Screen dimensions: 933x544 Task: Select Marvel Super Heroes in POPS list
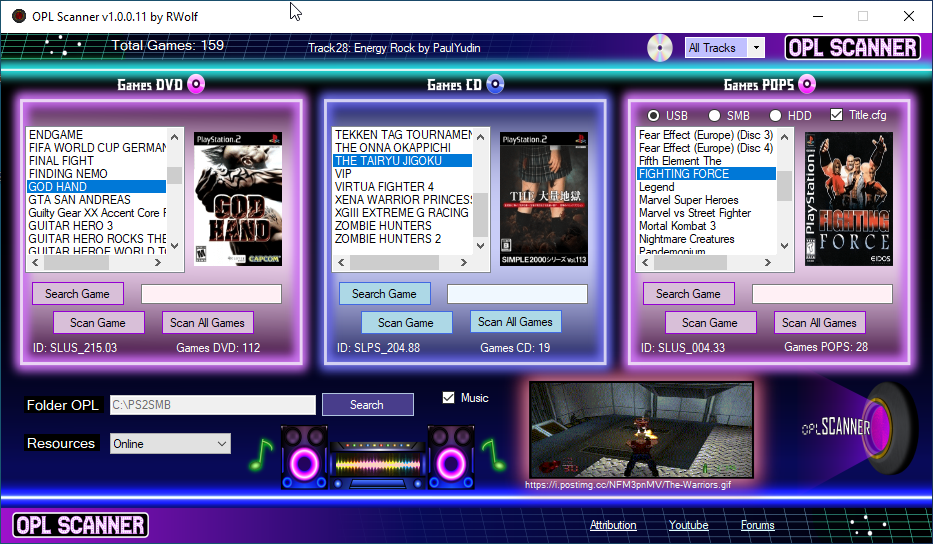click(x=688, y=200)
